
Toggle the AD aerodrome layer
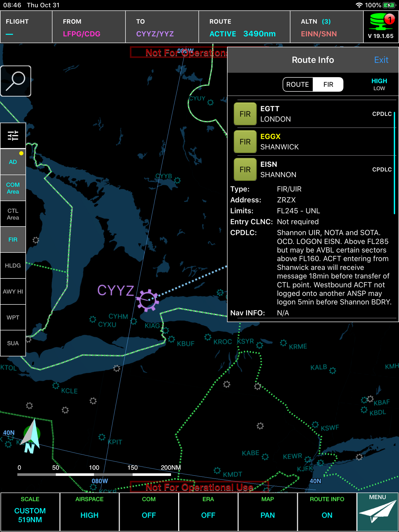[13, 162]
